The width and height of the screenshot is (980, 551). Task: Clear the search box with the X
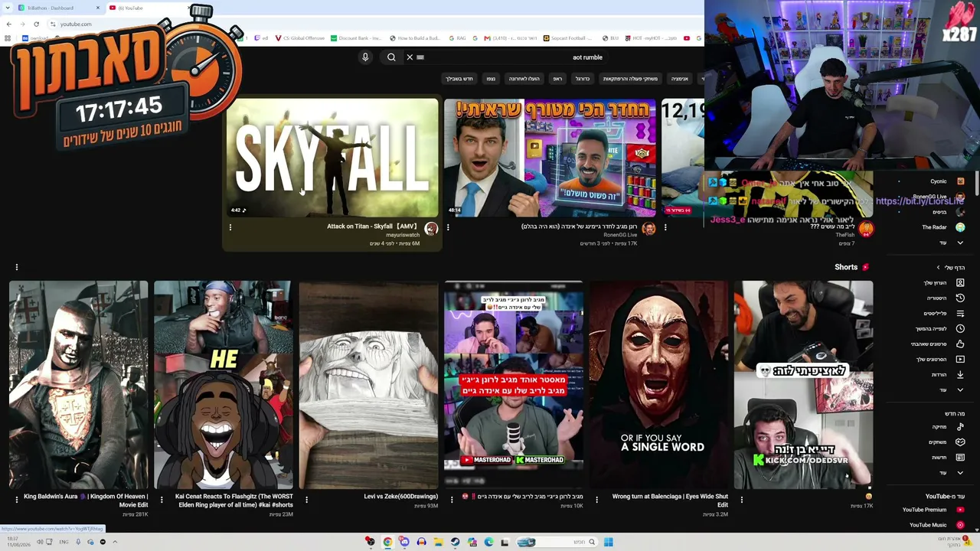point(410,57)
